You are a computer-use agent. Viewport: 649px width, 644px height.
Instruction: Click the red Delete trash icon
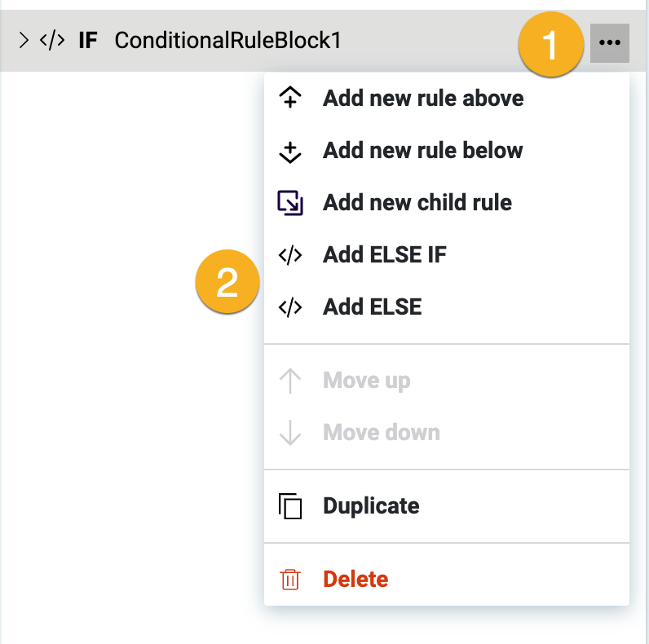290,580
